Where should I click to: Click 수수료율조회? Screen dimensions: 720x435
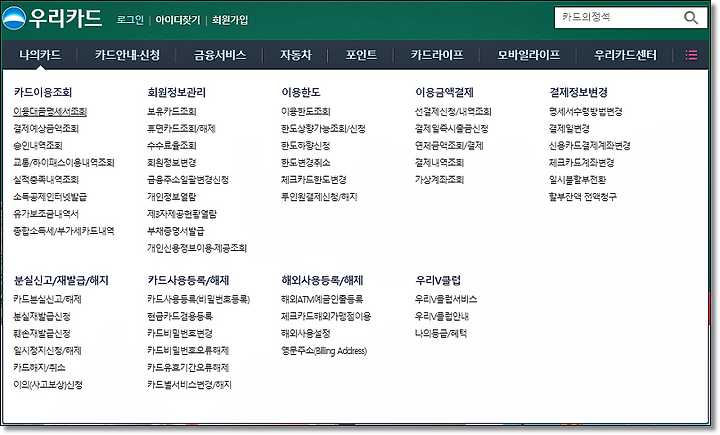point(172,146)
